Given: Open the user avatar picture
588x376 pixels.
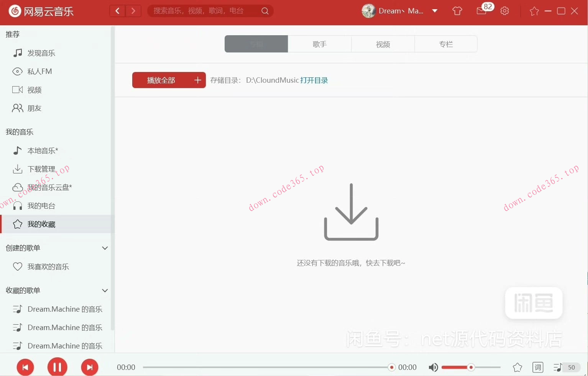Looking at the screenshot, I should point(368,11).
